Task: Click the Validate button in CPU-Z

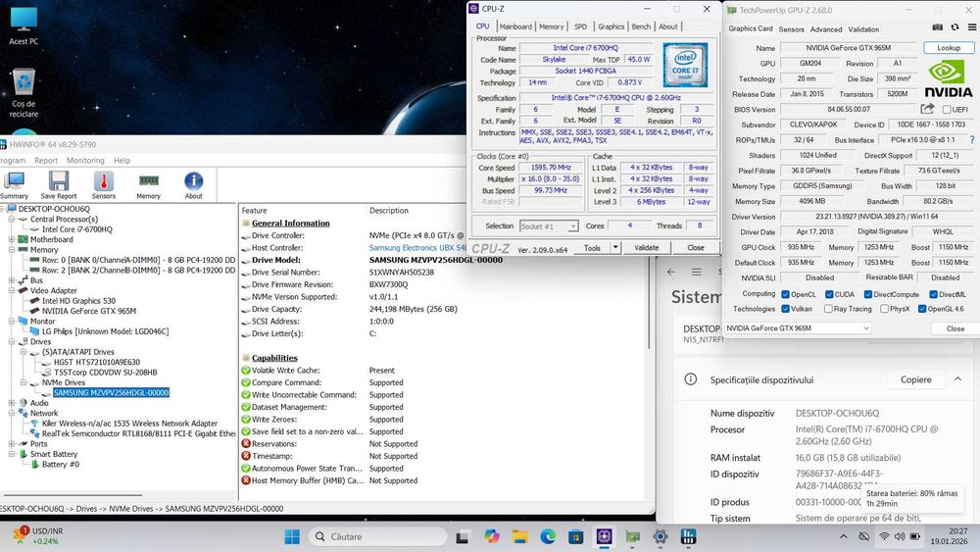Action: (x=646, y=247)
